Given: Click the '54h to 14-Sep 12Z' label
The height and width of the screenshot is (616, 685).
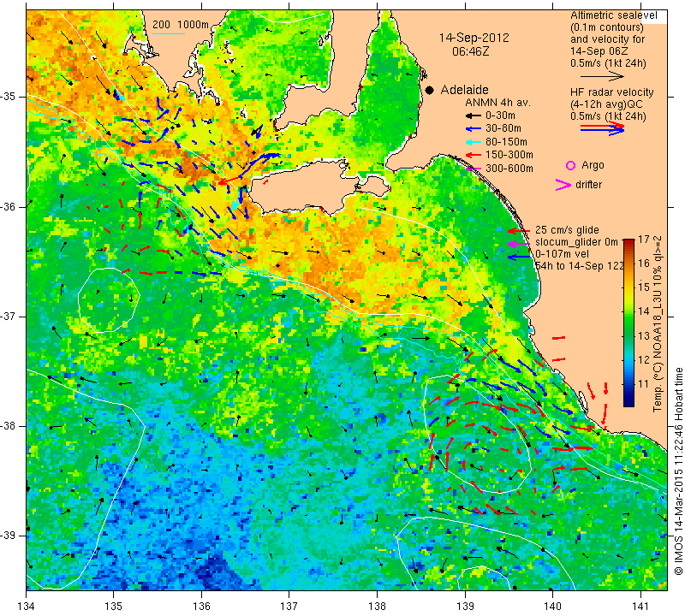Looking at the screenshot, I should pos(580,266).
